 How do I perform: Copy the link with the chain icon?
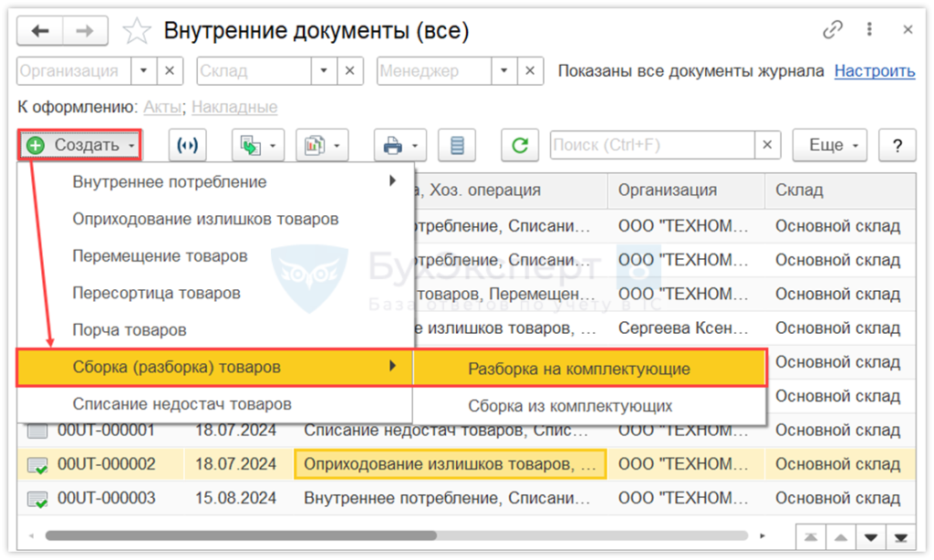(x=833, y=30)
